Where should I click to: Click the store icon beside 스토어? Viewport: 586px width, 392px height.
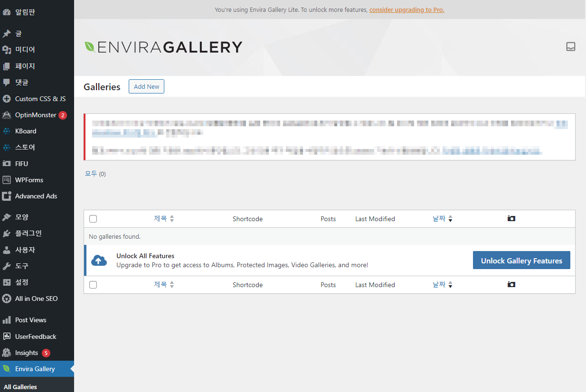point(7,147)
